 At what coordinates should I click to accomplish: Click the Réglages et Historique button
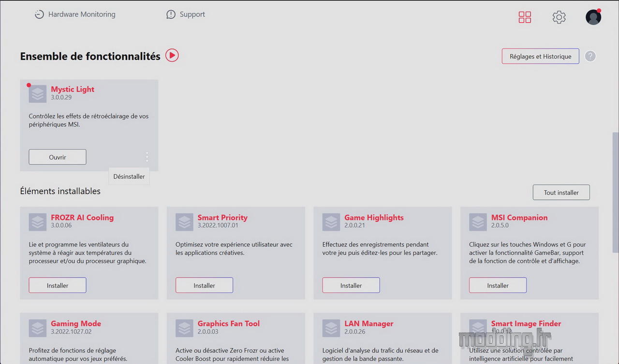pyautogui.click(x=540, y=56)
